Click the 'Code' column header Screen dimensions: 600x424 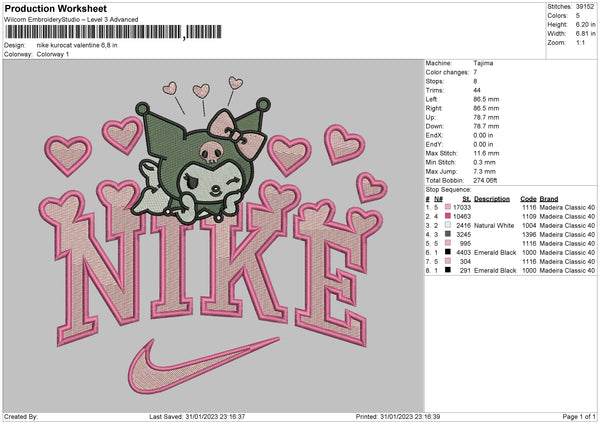click(528, 199)
